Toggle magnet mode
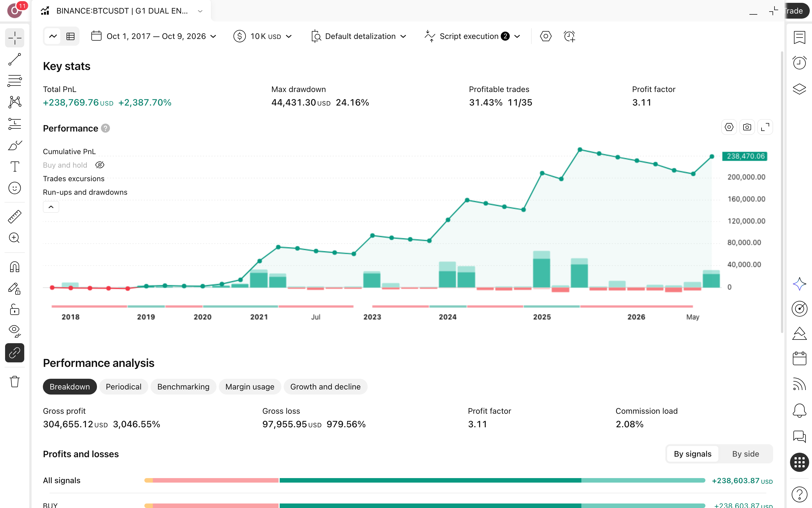Viewport: 812px width, 508px height. click(15, 267)
